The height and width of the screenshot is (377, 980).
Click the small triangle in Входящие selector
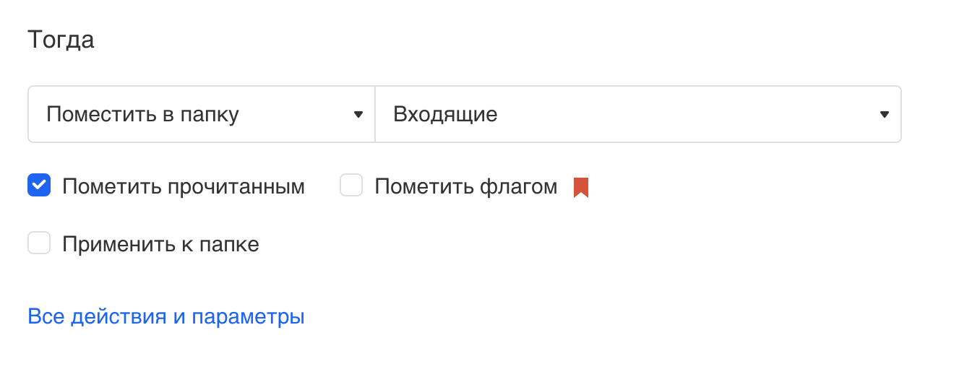click(x=884, y=115)
